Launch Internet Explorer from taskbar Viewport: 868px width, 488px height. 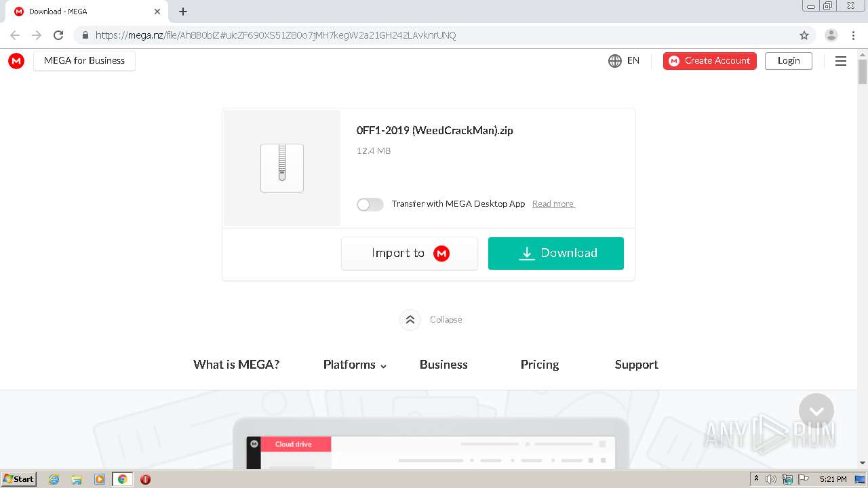pyautogui.click(x=54, y=479)
